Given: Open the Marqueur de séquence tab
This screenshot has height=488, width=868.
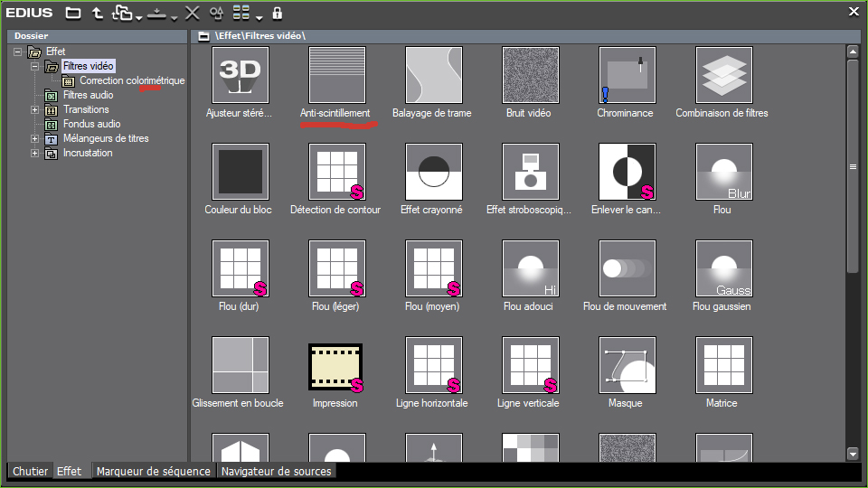Looking at the screenshot, I should tap(153, 472).
